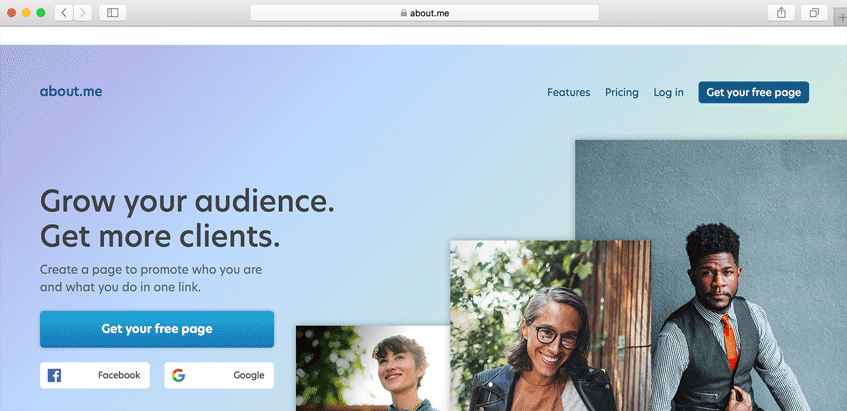Open the Features nav link
Screen dimensions: 847x411
[568, 92]
